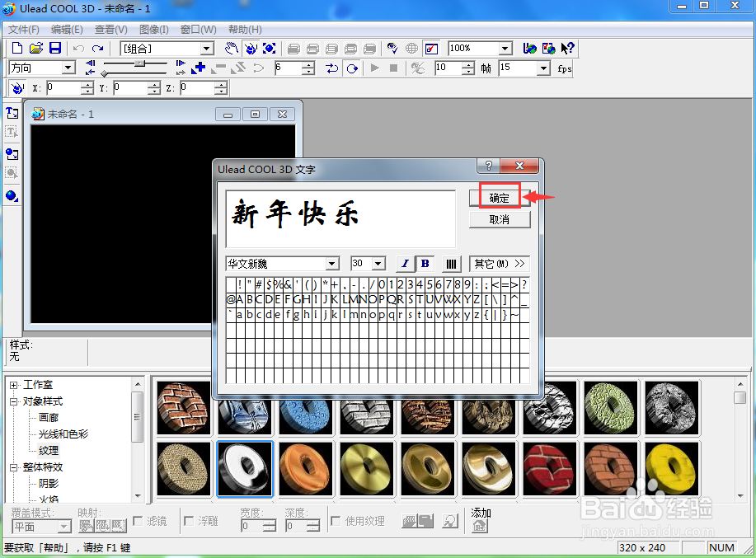This screenshot has height=558, width=756.
Task: Click the globe icon in toolbar
Action: (411, 48)
